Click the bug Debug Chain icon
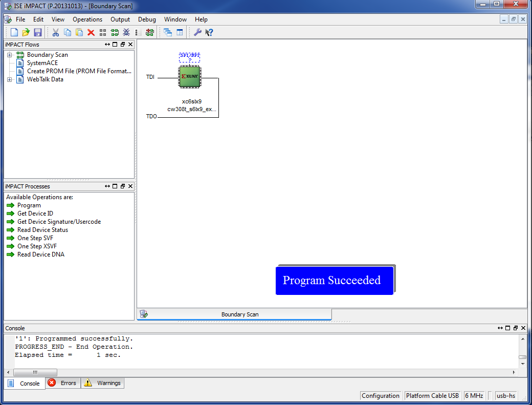 click(x=126, y=32)
